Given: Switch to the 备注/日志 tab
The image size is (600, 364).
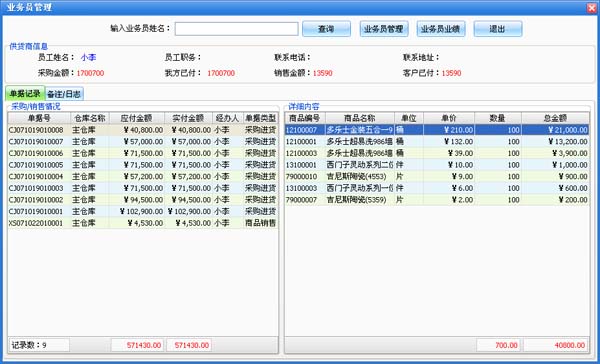Looking at the screenshot, I should (x=64, y=94).
